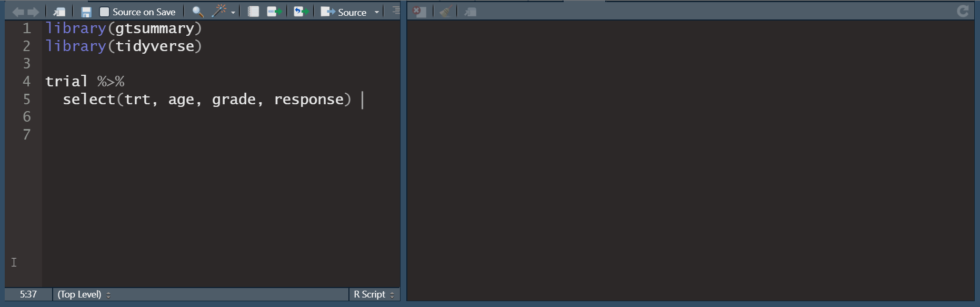Click the code tools magic wand
The image size is (980, 307).
click(x=219, y=11)
